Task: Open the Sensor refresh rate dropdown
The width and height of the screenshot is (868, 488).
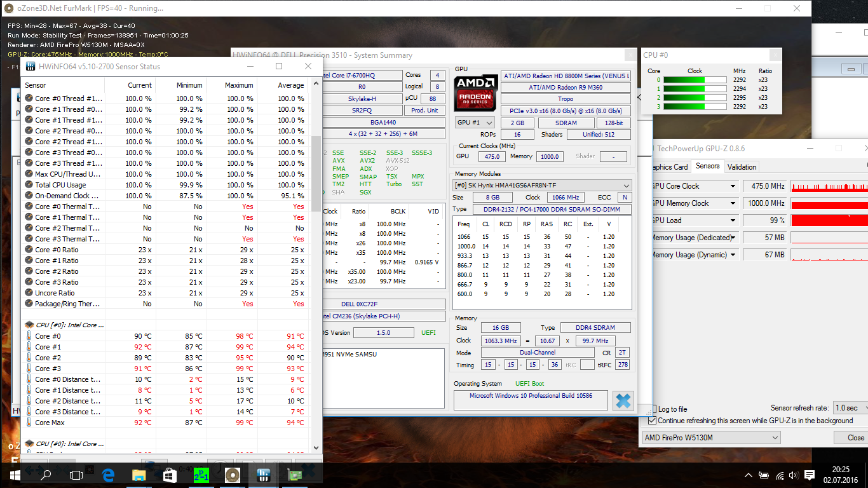Action: click(x=850, y=408)
